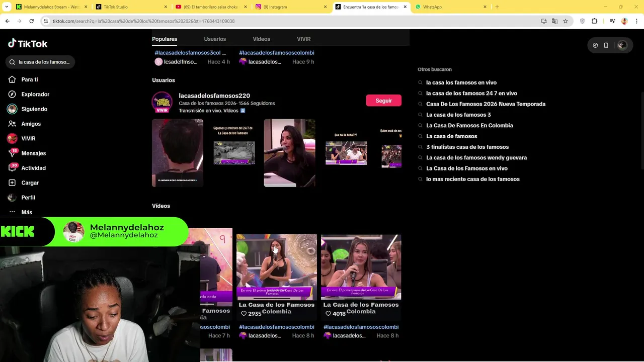Open video thumbnail of woman with microphone
Image resolution: width=644 pixels, height=362 pixels.
(x=289, y=153)
